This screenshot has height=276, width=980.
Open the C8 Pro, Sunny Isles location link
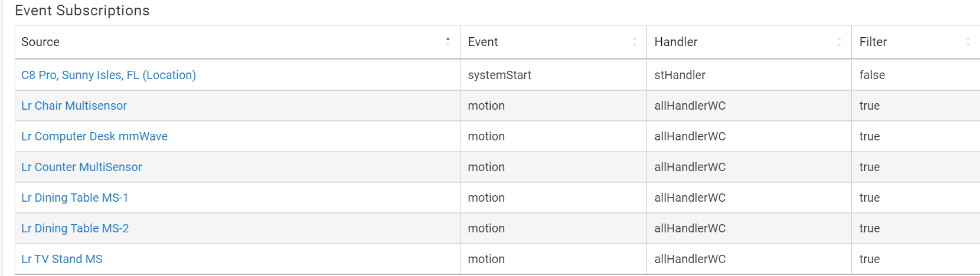click(x=109, y=75)
